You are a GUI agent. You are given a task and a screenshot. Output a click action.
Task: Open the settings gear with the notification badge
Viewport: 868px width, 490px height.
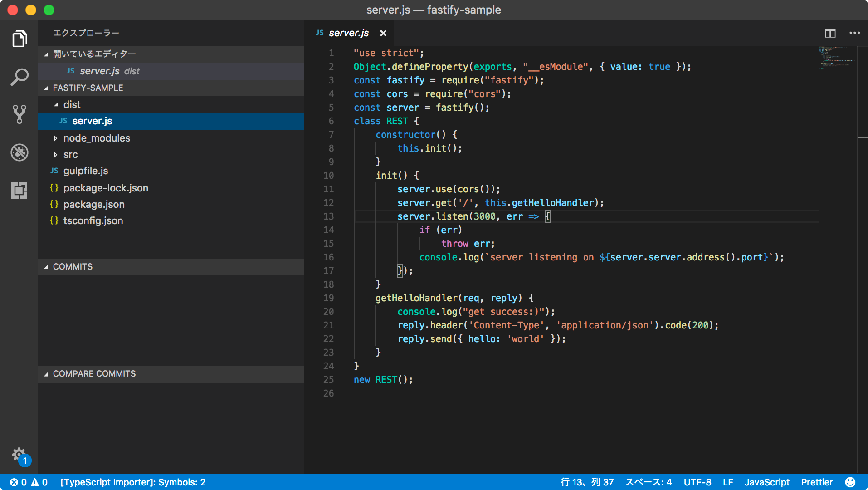click(x=19, y=455)
